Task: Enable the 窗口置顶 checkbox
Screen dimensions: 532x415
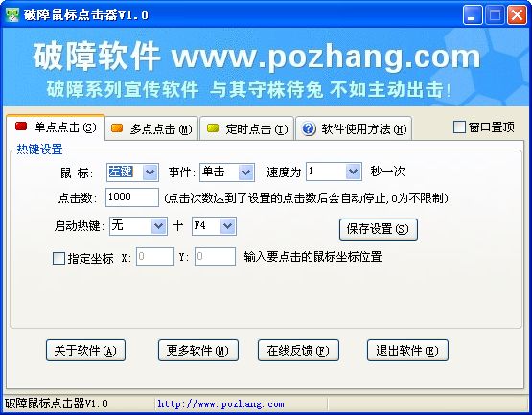Action: [x=459, y=127]
